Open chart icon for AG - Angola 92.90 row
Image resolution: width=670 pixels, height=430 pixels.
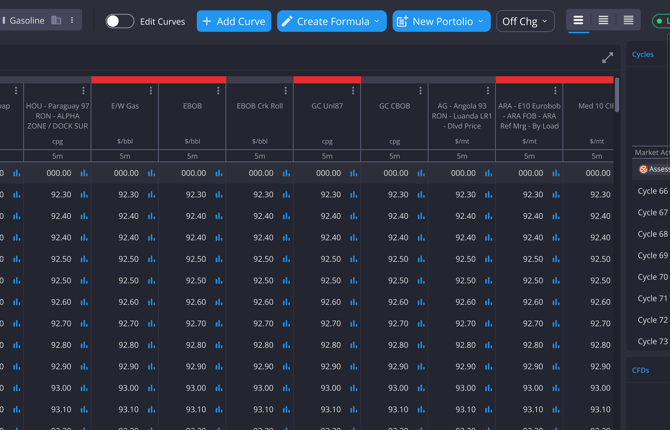488,366
